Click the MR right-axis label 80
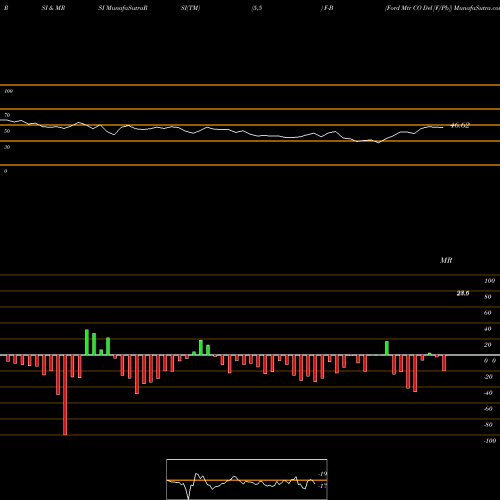 (x=488, y=297)
